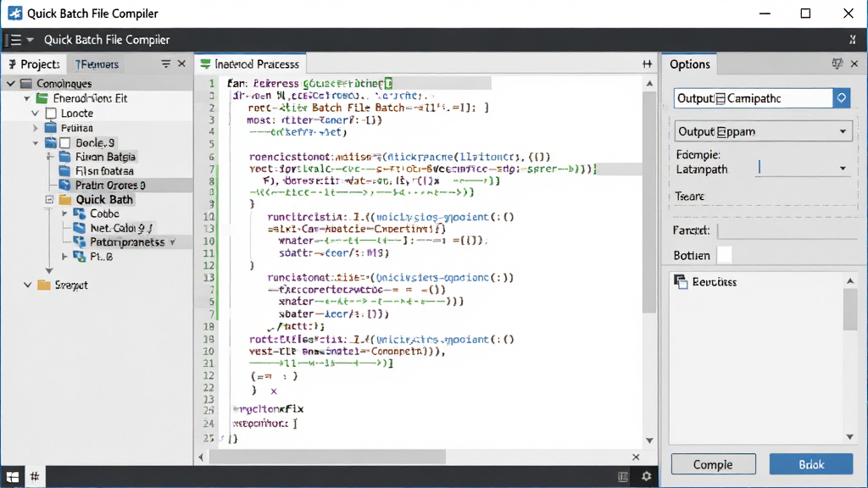Click the Fansct input field

(x=787, y=230)
